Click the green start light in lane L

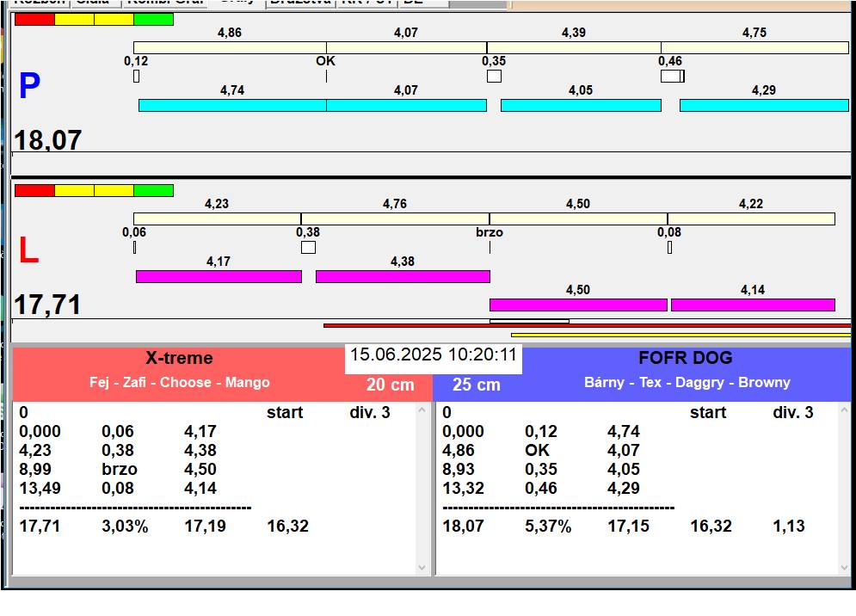pos(153,190)
